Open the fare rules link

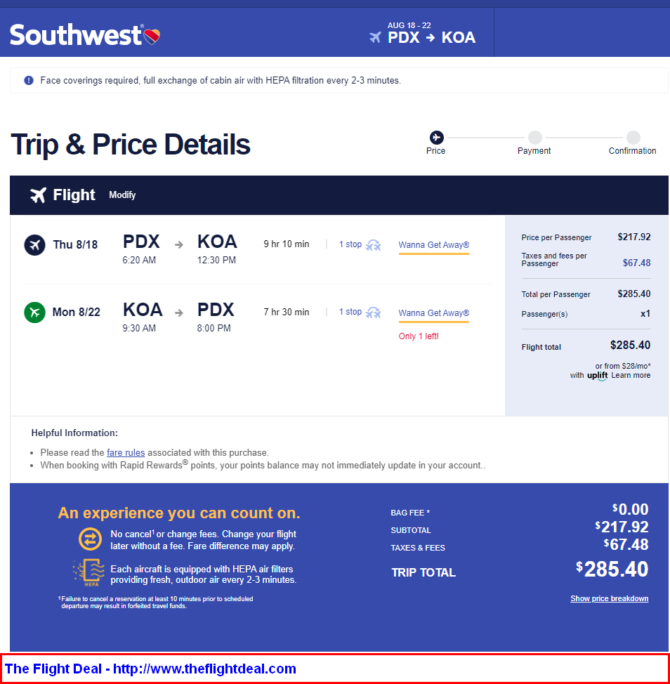126,452
